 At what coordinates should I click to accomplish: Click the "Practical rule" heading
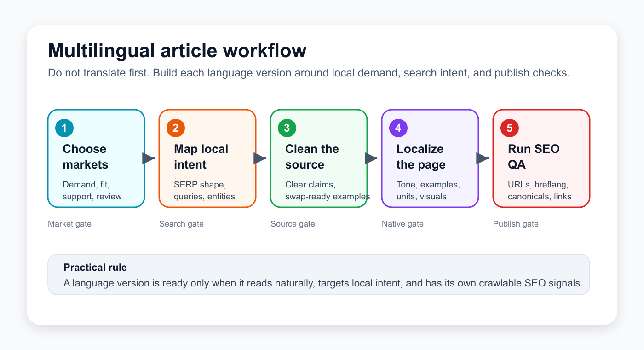tap(95, 268)
